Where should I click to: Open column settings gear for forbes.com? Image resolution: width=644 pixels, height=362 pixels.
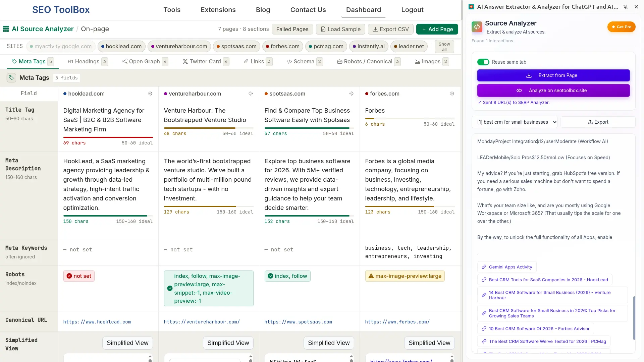click(x=452, y=94)
